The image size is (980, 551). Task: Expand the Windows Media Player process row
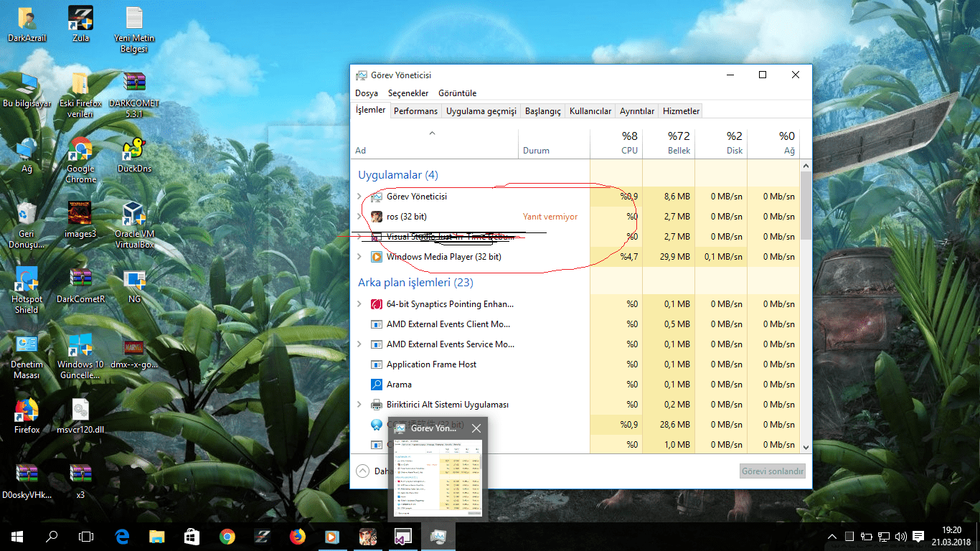[x=359, y=256]
